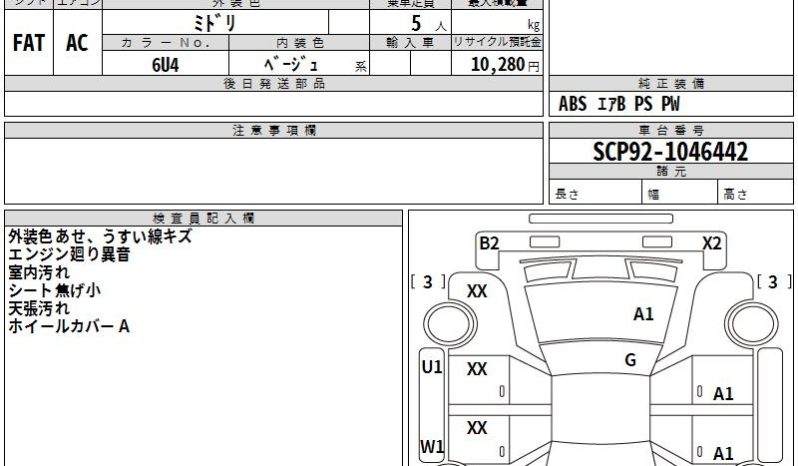Click the 車台番号 header
The height and width of the screenshot is (466, 798).
pyautogui.click(x=671, y=131)
